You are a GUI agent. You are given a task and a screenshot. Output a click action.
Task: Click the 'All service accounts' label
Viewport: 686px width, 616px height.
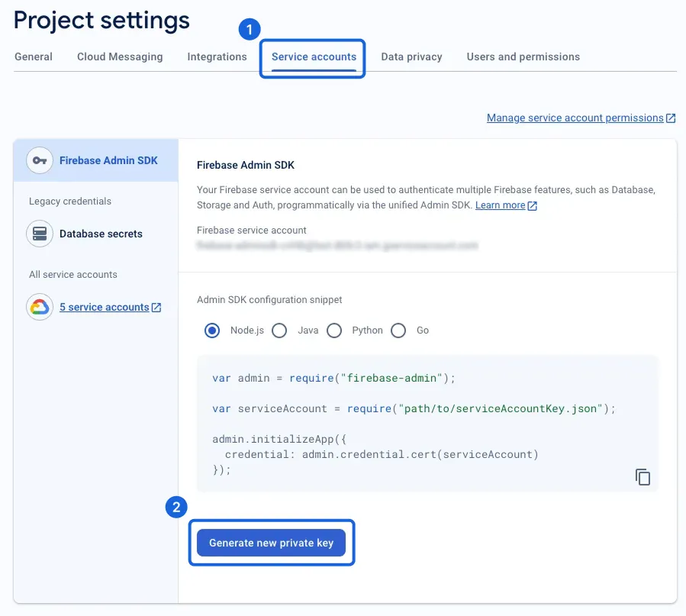[x=73, y=274]
